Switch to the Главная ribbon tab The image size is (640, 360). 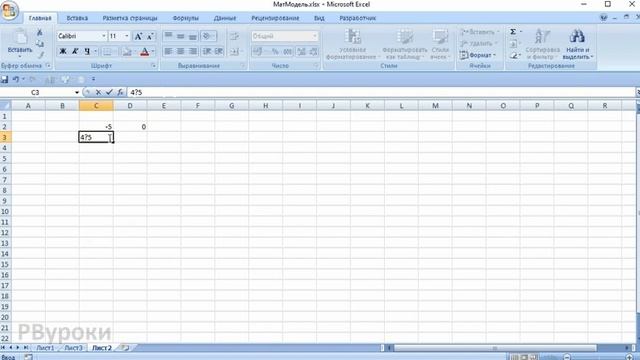tap(40, 18)
